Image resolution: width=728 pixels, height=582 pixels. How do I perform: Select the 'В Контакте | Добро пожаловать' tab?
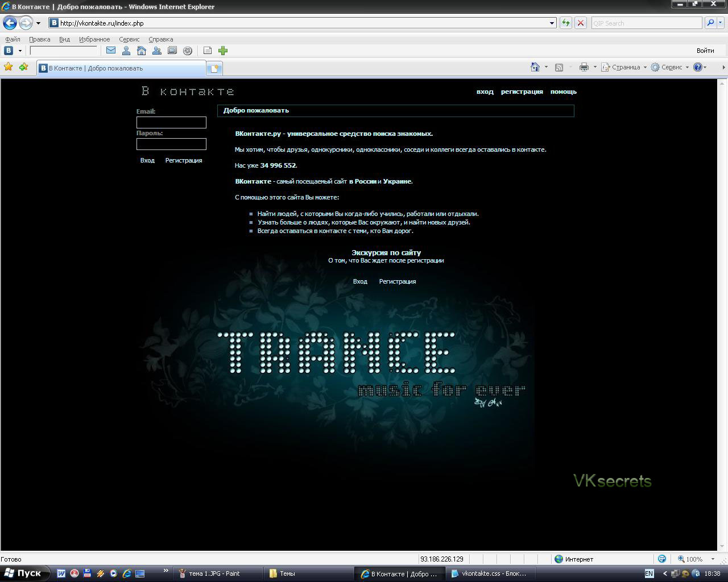[121, 68]
